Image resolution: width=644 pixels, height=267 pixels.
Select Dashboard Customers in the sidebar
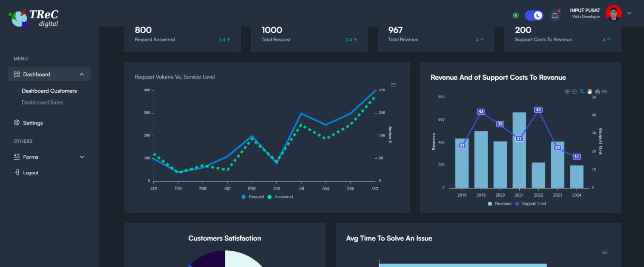tap(49, 90)
